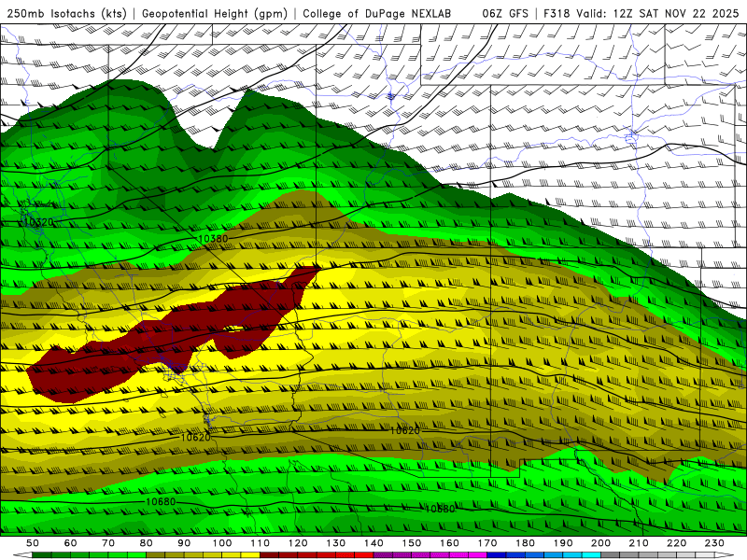
Task: Click the legend value 230
Action: pos(714,543)
